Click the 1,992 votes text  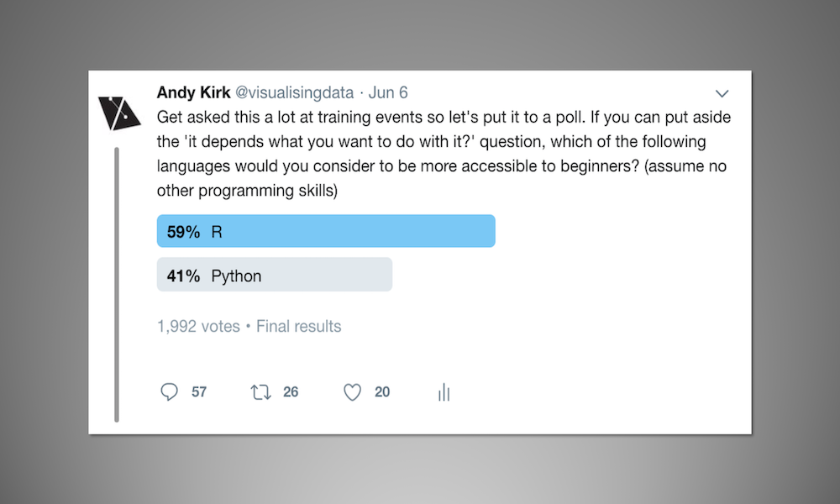[x=199, y=326]
